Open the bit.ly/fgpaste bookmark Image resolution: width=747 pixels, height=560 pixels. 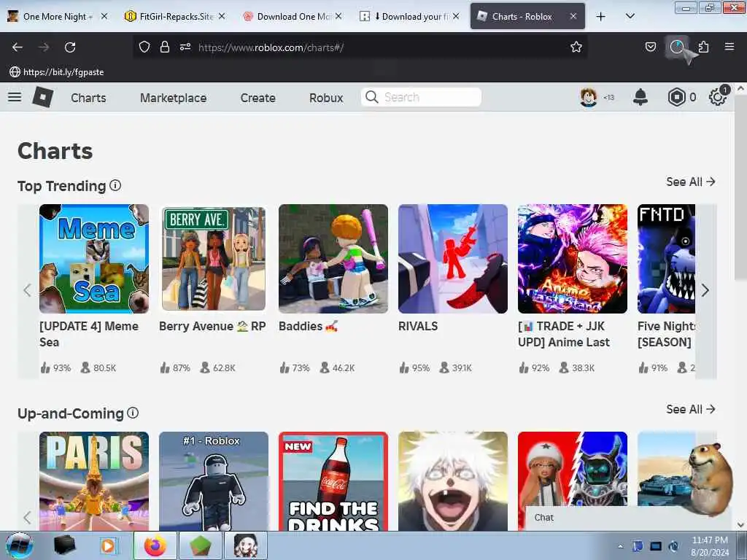57,72
